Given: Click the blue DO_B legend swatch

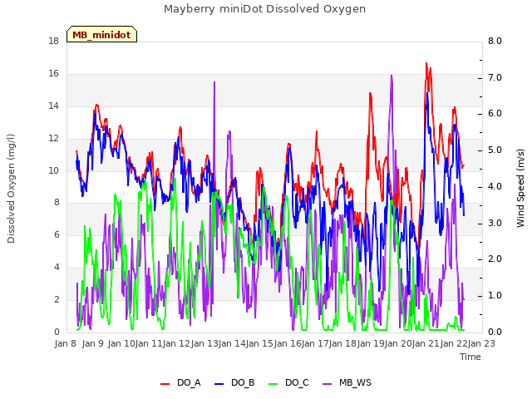Looking at the screenshot, I should point(219,384).
